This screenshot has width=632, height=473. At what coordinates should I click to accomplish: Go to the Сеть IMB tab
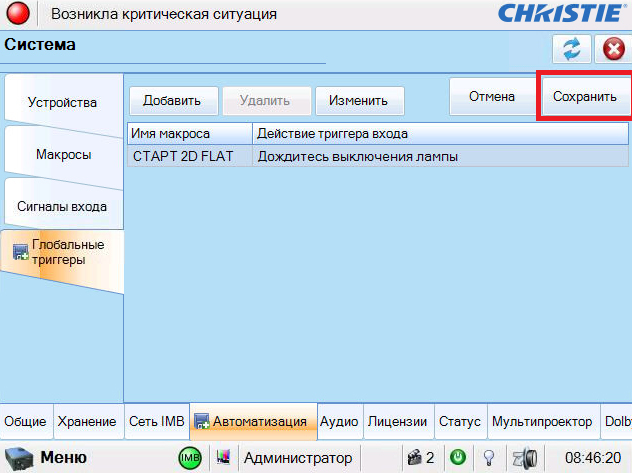point(157,421)
